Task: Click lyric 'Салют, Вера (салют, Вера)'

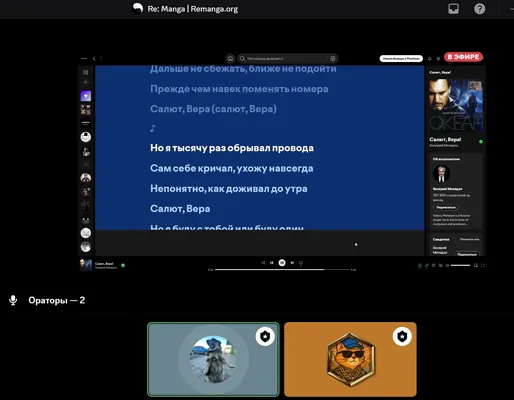Action: (x=213, y=109)
